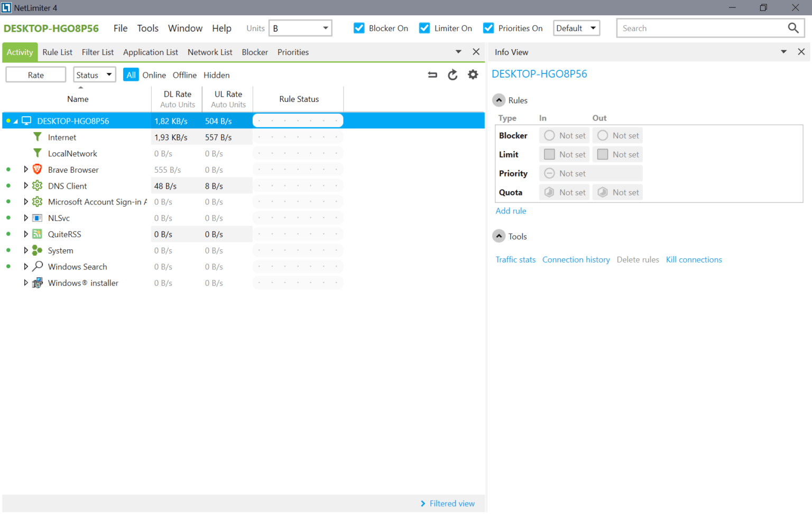812x514 pixels.
Task: Click the DNS Client gear icon
Action: pos(36,185)
